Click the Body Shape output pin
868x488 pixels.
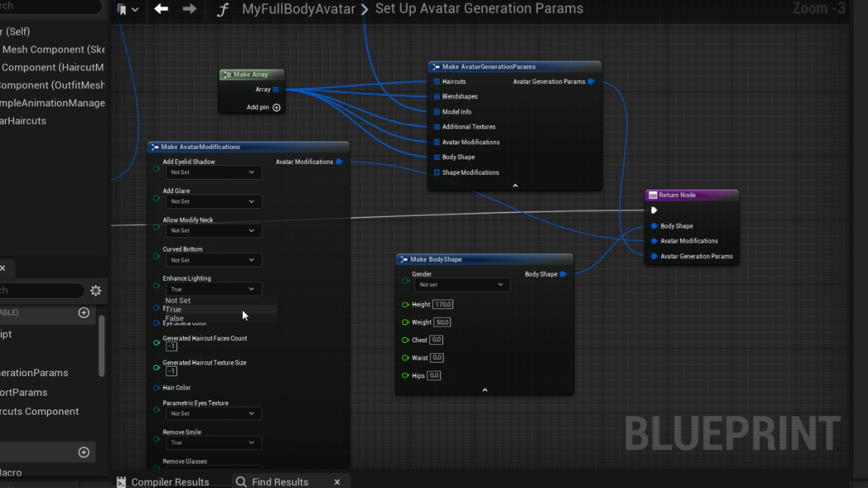pyautogui.click(x=563, y=274)
